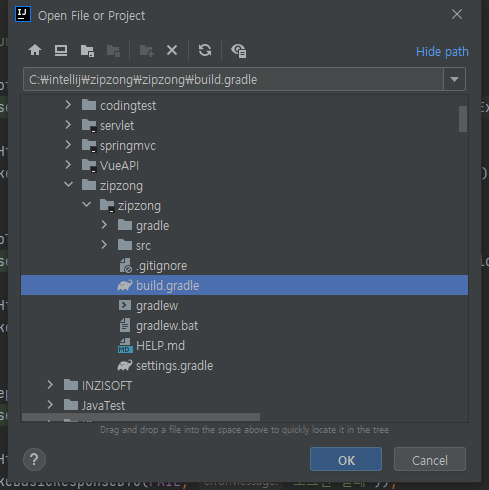Image resolution: width=489 pixels, height=490 pixels.
Task: Expand the src folder
Action: [104, 245]
